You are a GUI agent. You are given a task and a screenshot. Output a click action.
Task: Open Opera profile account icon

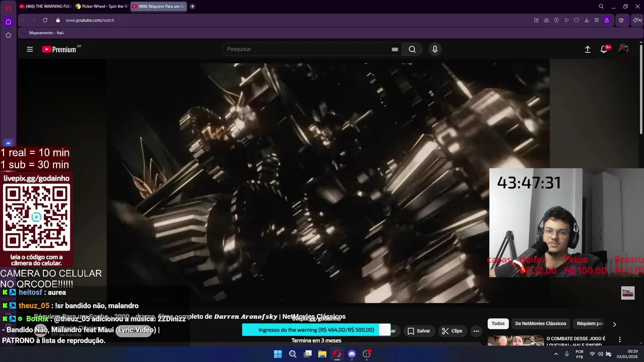[607, 20]
